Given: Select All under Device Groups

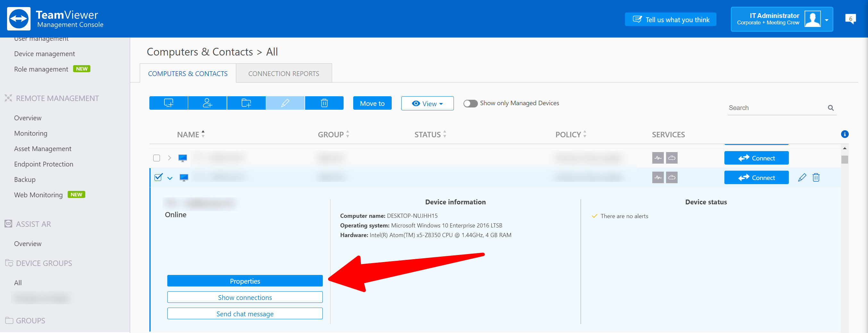Looking at the screenshot, I should pyautogui.click(x=18, y=283).
